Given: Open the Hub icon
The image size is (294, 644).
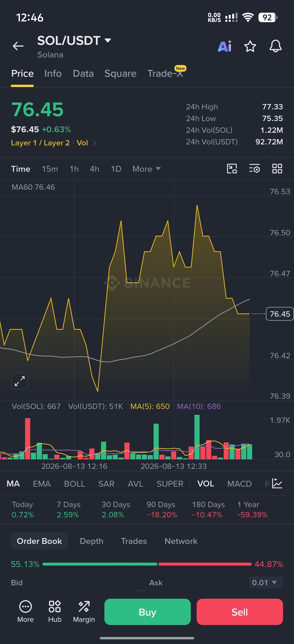Looking at the screenshot, I should coord(55,612).
